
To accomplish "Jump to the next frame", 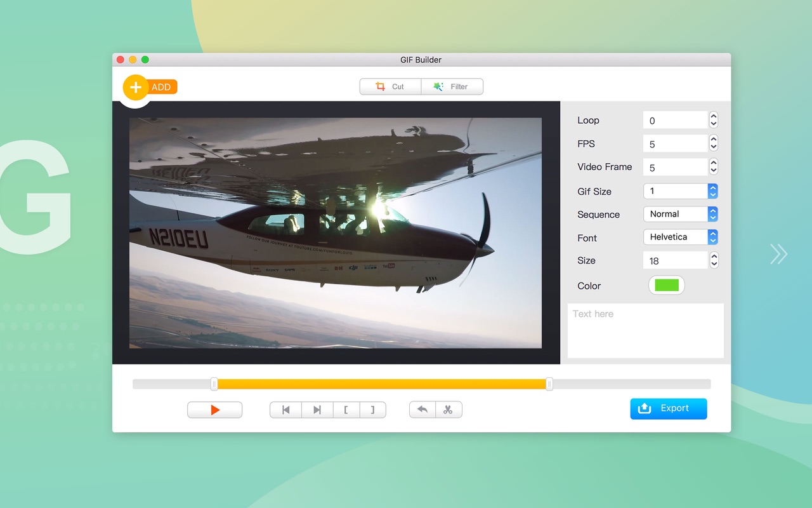I will [317, 410].
